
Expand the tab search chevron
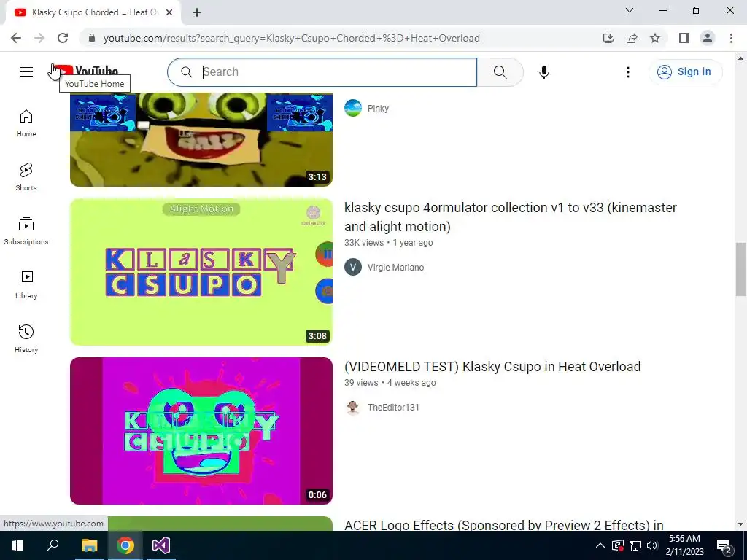point(630,10)
